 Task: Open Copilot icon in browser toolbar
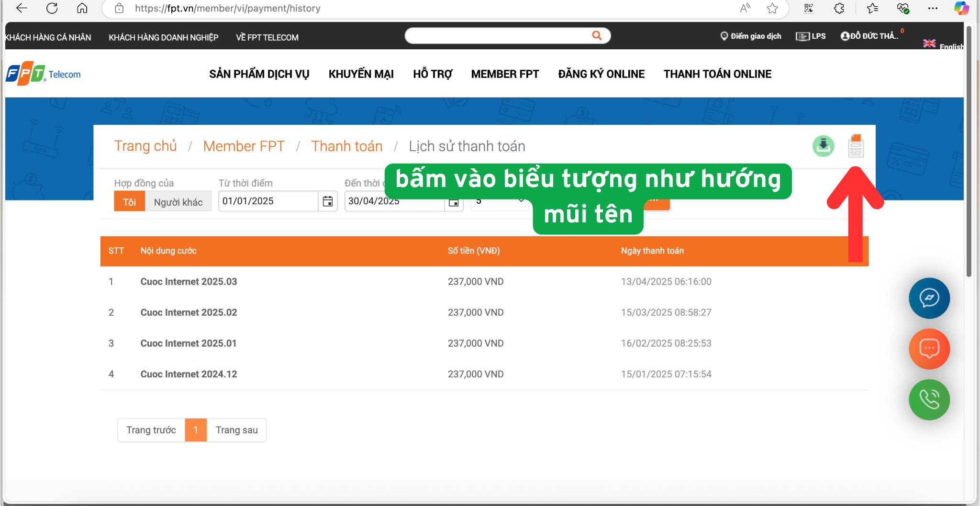click(x=961, y=8)
